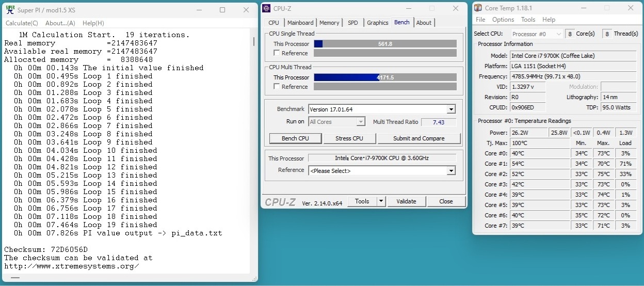
Task: Click the Checksum 72D6056D line
Action: tap(46, 249)
